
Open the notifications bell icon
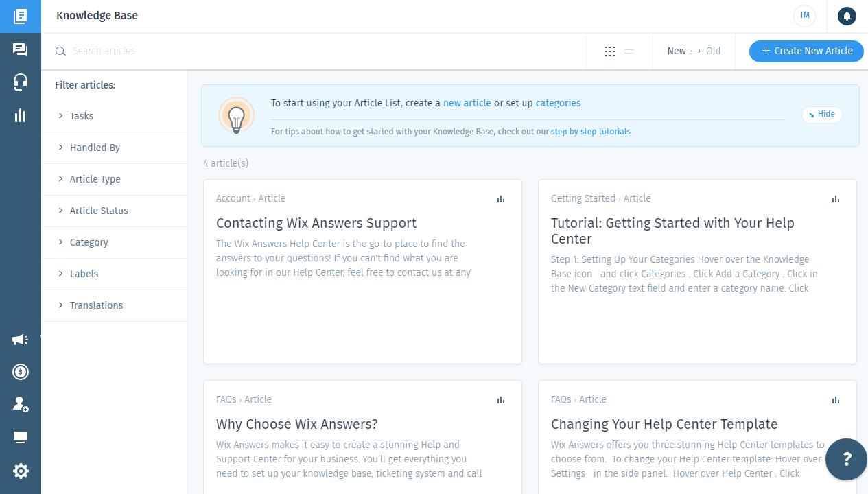click(x=847, y=16)
